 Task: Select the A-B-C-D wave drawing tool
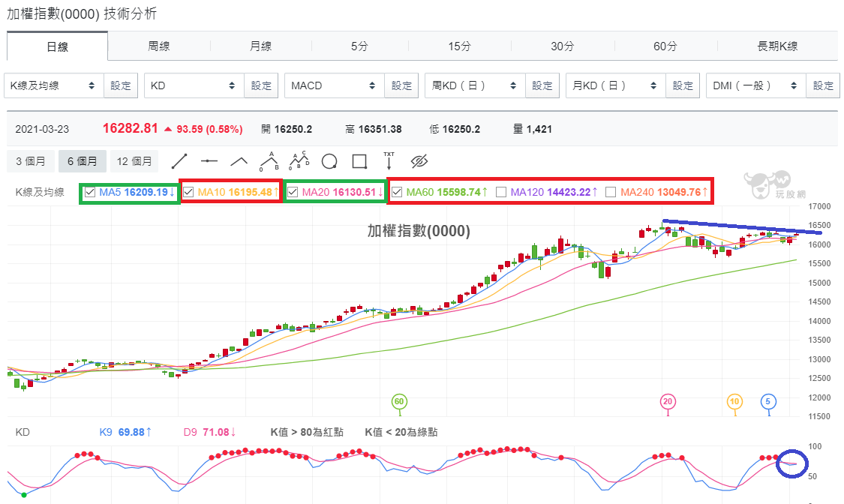click(x=299, y=160)
